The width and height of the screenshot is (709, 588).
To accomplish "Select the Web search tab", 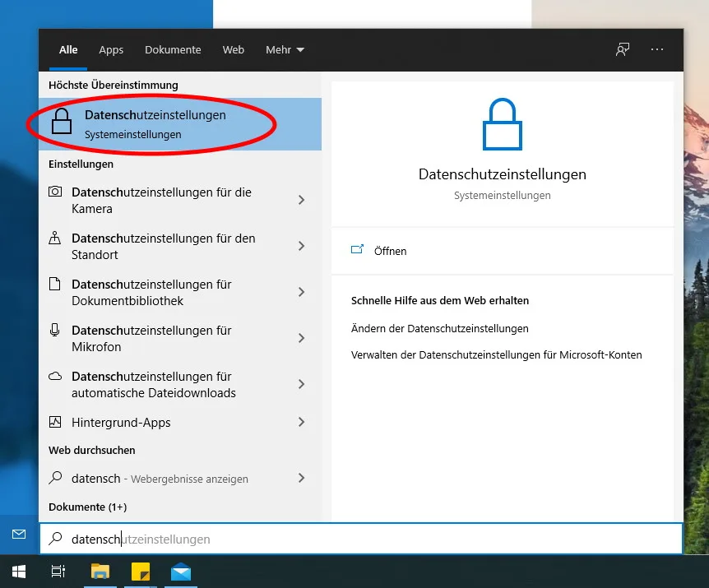I will (234, 50).
